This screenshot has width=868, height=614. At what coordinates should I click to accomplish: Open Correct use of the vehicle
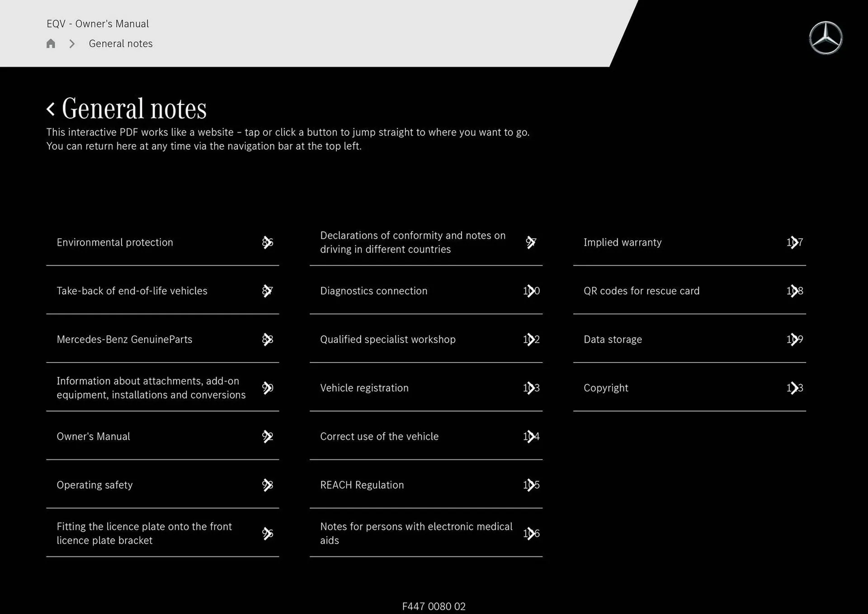379,436
